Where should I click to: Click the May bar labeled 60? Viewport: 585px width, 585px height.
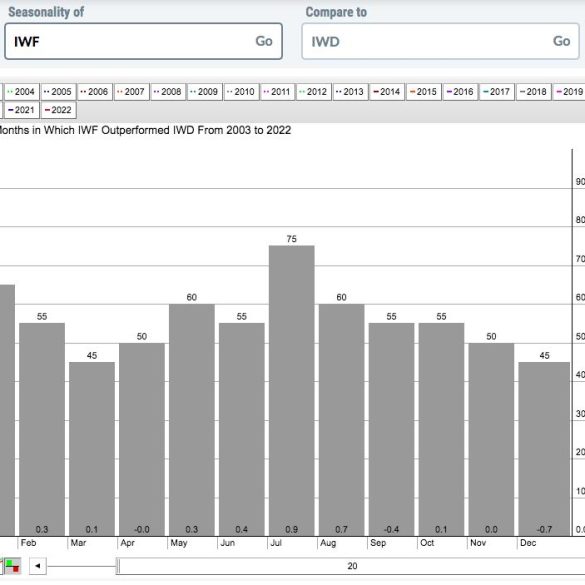click(192, 420)
